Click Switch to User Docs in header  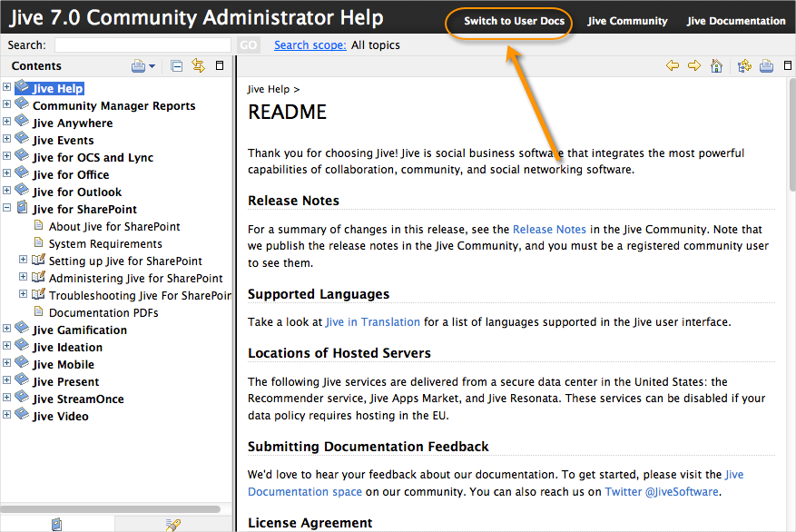[x=514, y=21]
